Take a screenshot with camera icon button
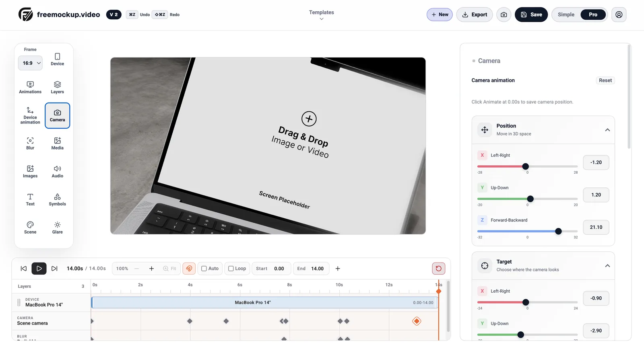The width and height of the screenshot is (644, 353). pyautogui.click(x=504, y=14)
